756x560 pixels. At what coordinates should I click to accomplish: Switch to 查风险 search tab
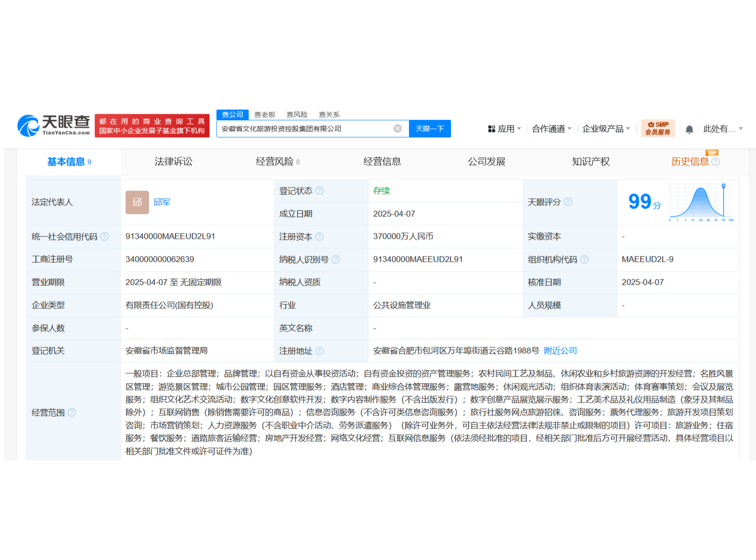click(x=297, y=114)
